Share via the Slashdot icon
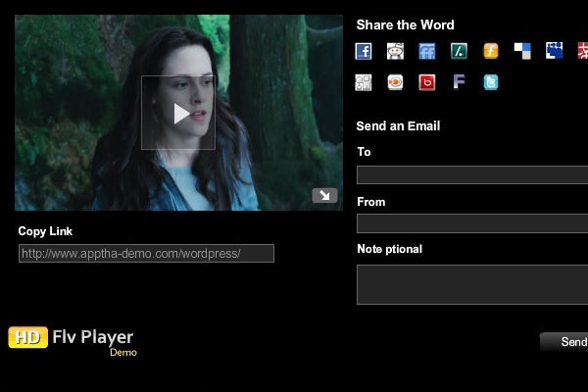Viewport: 588px width, 392px height. (459, 51)
